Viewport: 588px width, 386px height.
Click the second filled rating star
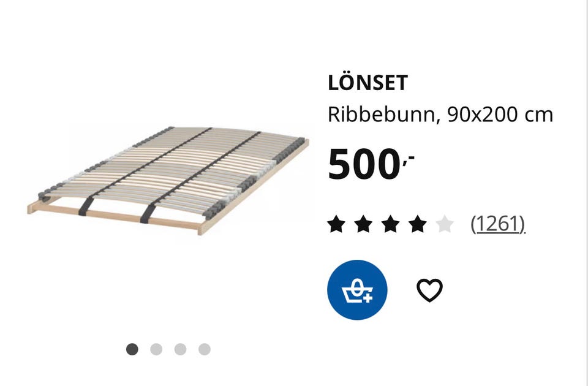363,224
